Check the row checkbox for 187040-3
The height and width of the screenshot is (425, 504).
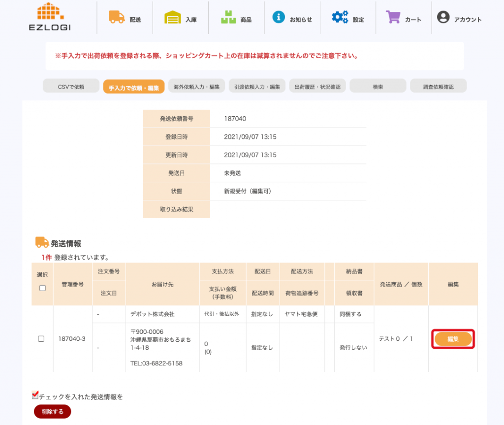(41, 339)
